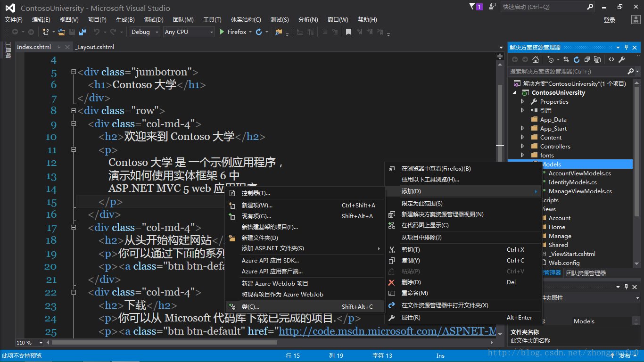
Task: Click the Undo arrow icon
Action: [96, 32]
